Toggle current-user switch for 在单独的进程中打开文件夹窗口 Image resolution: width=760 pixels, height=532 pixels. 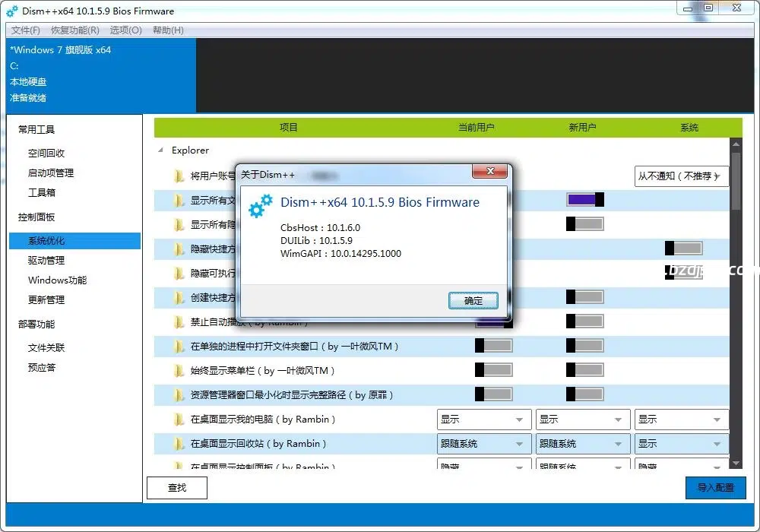click(494, 346)
